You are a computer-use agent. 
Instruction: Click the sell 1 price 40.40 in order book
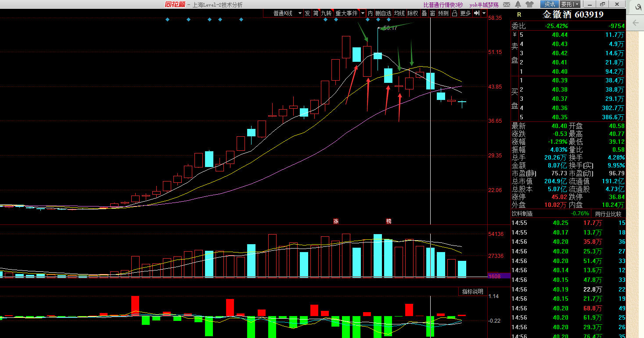[560, 71]
